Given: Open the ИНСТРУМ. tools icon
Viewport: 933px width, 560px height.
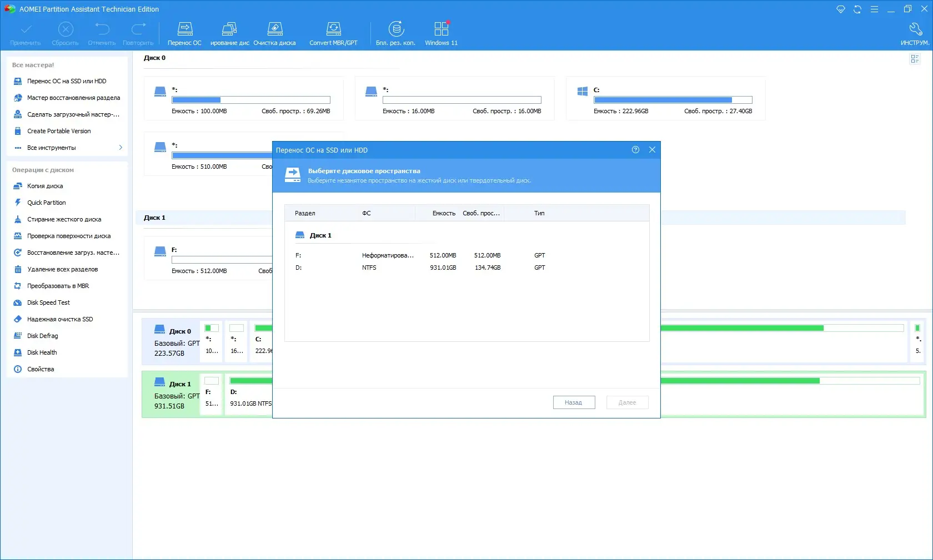Looking at the screenshot, I should pyautogui.click(x=915, y=33).
